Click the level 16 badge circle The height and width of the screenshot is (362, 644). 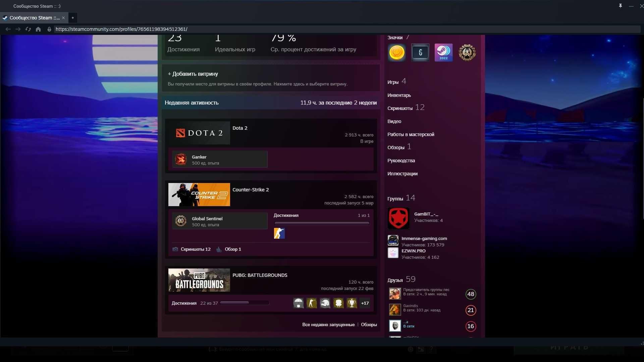(x=471, y=326)
